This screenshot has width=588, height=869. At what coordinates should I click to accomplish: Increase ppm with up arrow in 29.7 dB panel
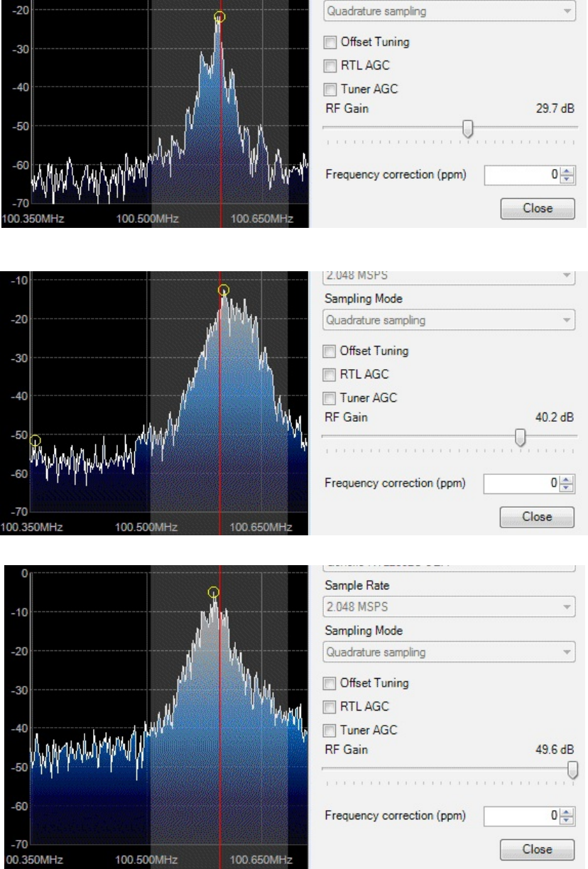[567, 171]
